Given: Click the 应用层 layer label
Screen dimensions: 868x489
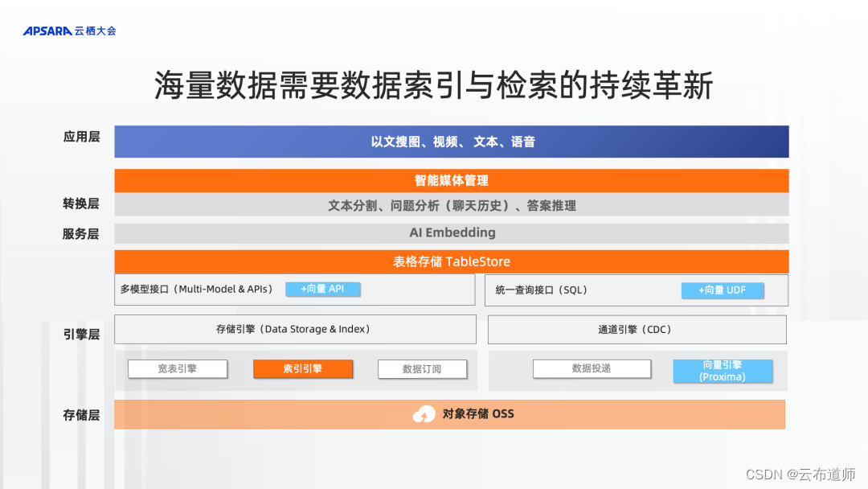Looking at the screenshot, I should click(81, 137).
